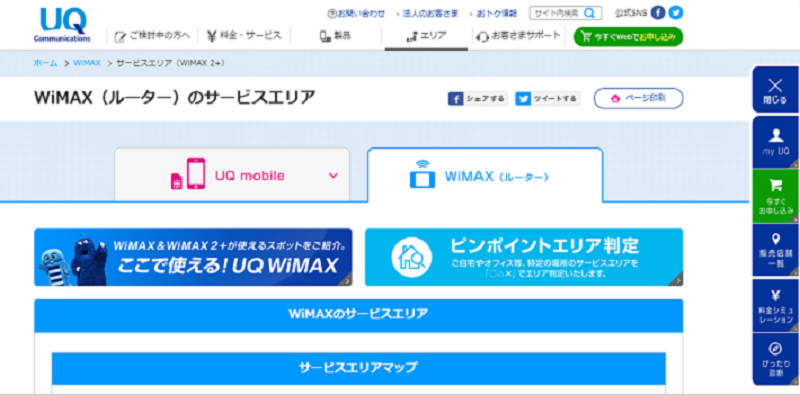Open ぴったり診断 side button
Image resolution: width=800 pixels, height=395 pixels.
pos(776,359)
